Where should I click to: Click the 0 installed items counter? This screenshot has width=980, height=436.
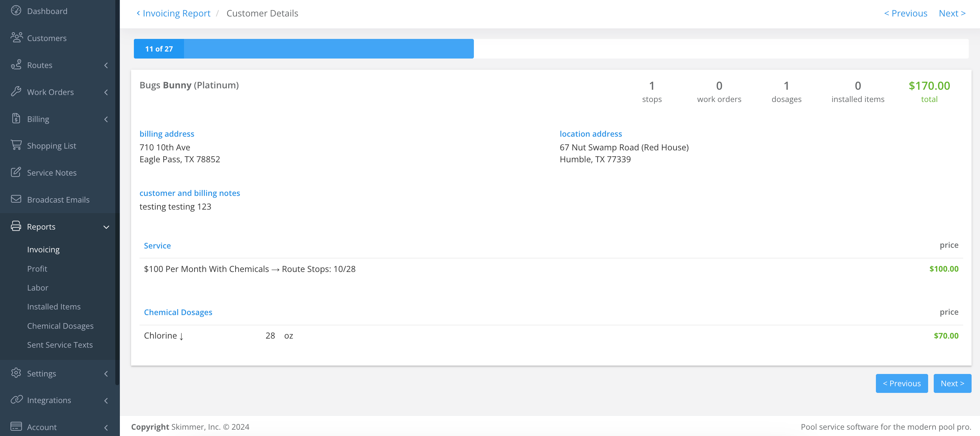tap(857, 92)
